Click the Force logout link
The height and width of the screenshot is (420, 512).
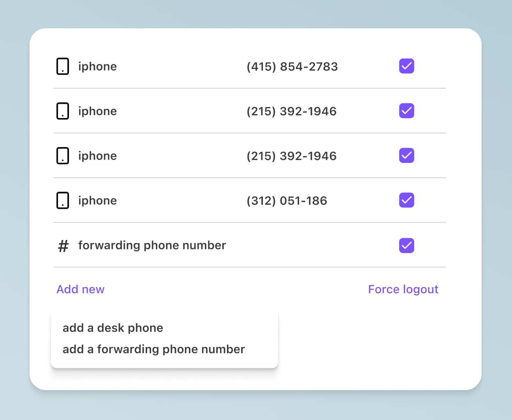[x=403, y=290]
